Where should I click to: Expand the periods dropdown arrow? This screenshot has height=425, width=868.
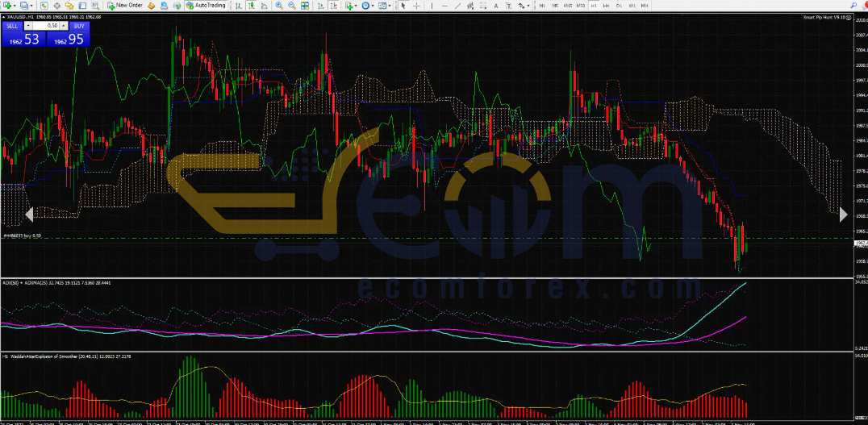point(373,6)
